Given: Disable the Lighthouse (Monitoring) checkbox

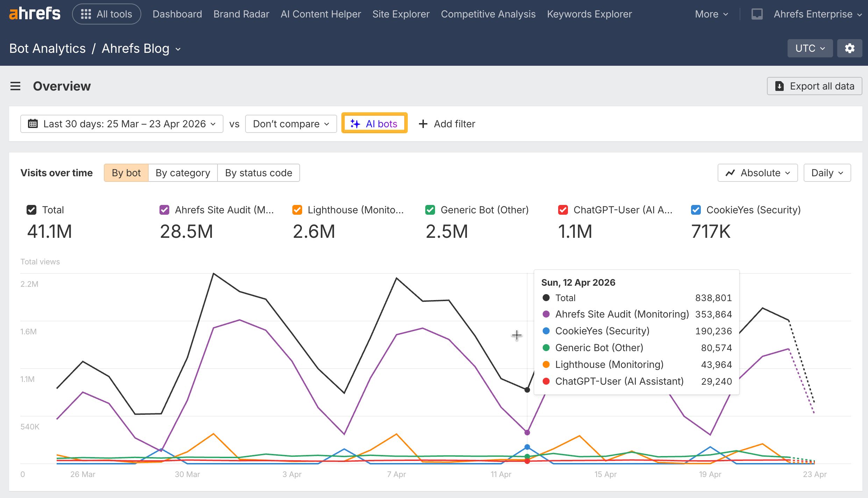Looking at the screenshot, I should coord(297,210).
